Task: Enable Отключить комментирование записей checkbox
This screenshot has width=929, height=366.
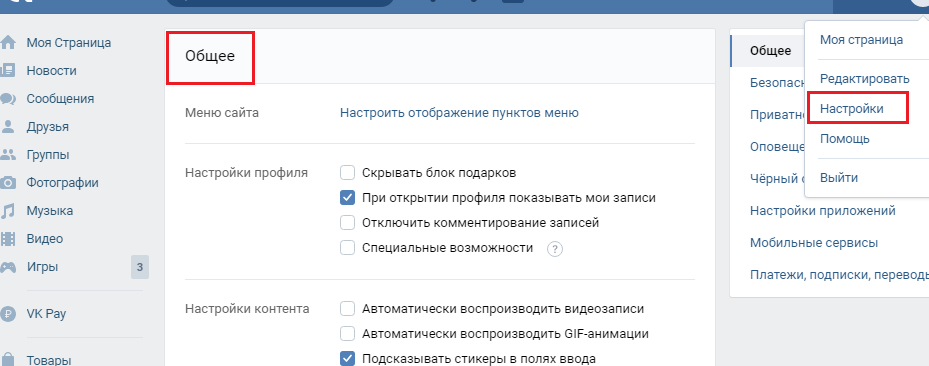Action: pos(347,223)
